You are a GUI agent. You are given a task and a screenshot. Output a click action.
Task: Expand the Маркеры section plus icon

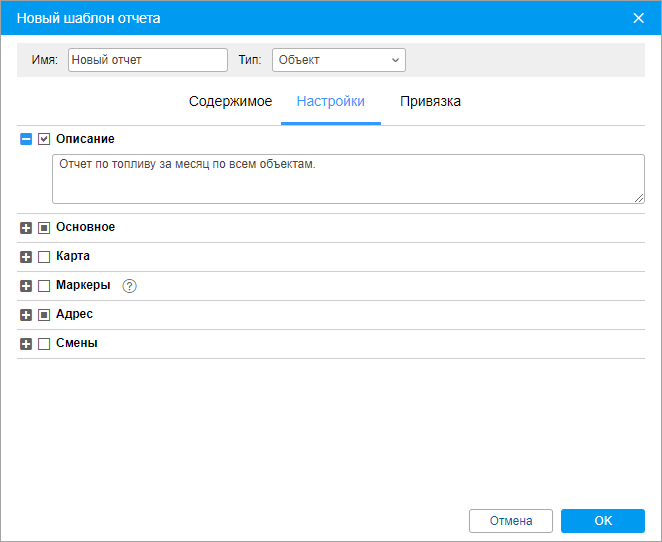tap(26, 286)
